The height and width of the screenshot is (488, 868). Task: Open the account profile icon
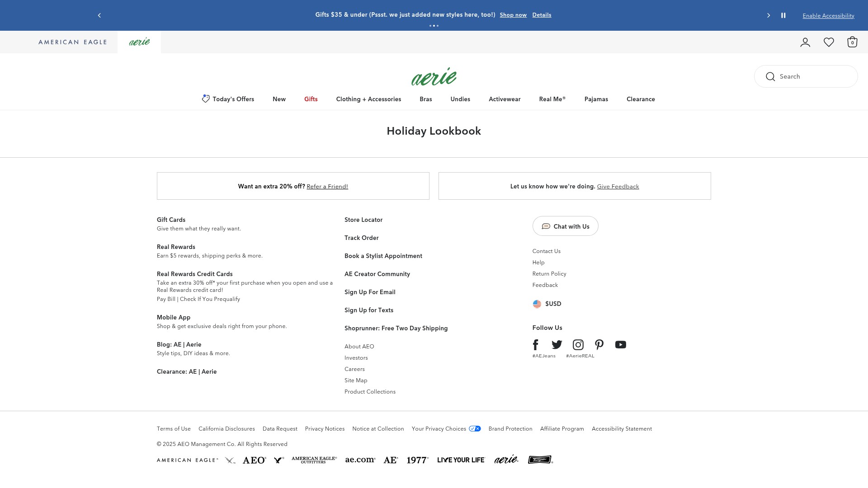(x=805, y=42)
